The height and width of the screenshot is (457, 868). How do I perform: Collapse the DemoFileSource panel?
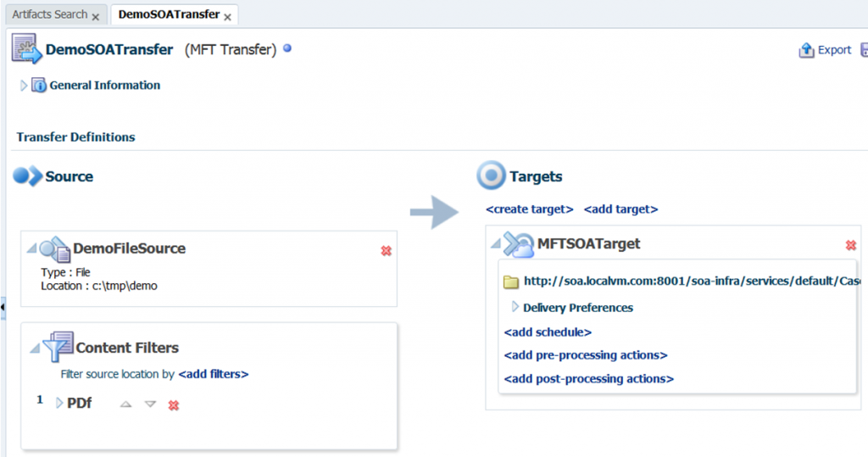tap(32, 248)
